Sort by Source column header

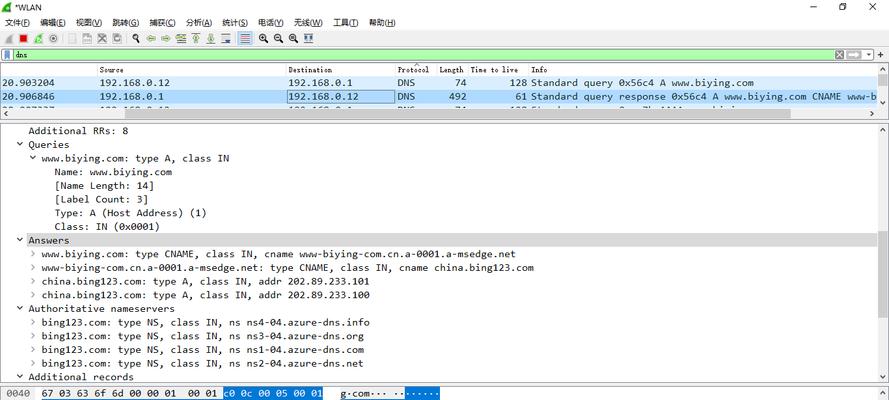[x=192, y=70]
